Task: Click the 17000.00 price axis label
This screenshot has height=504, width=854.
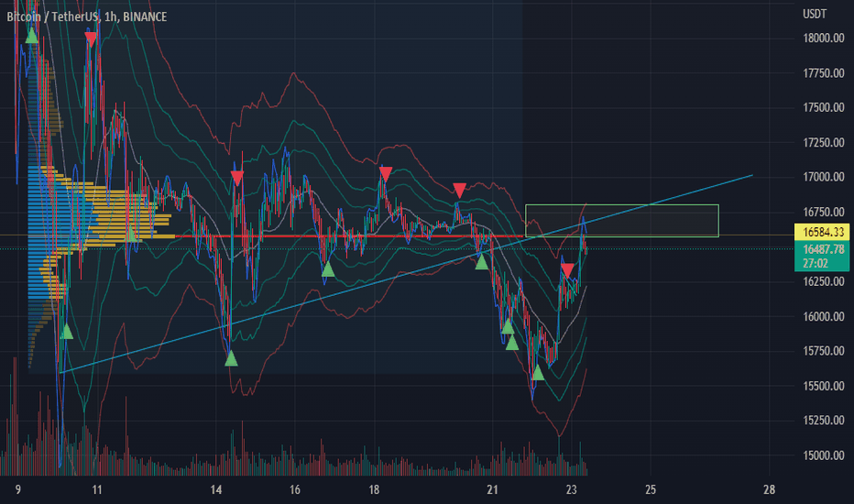Action: pos(824,177)
